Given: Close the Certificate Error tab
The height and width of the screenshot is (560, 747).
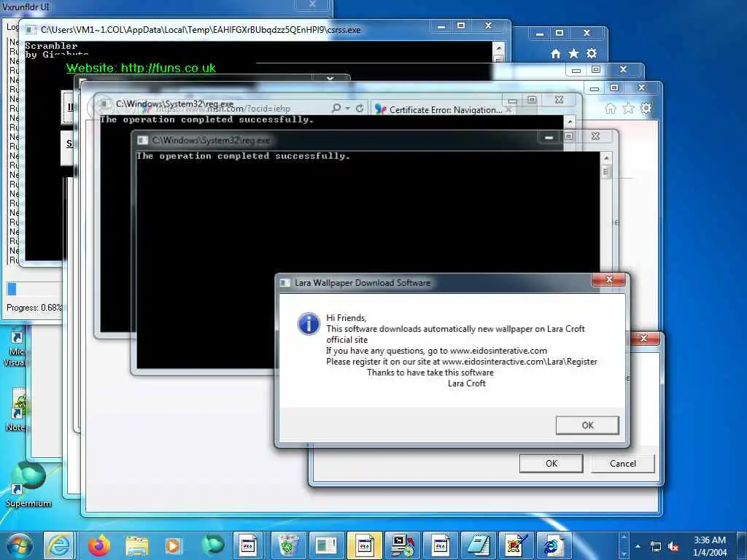Looking at the screenshot, I should click(508, 109).
